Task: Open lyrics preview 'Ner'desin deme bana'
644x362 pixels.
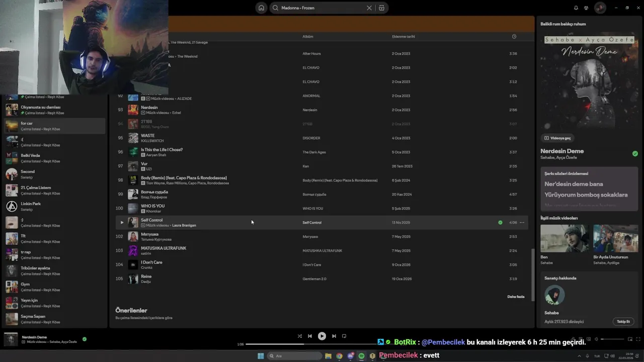Action: tap(574, 184)
